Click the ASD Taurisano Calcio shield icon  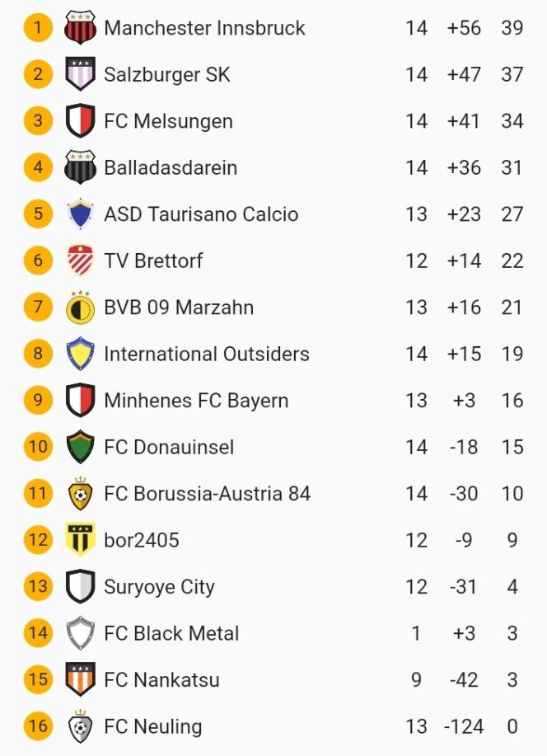coord(80,214)
